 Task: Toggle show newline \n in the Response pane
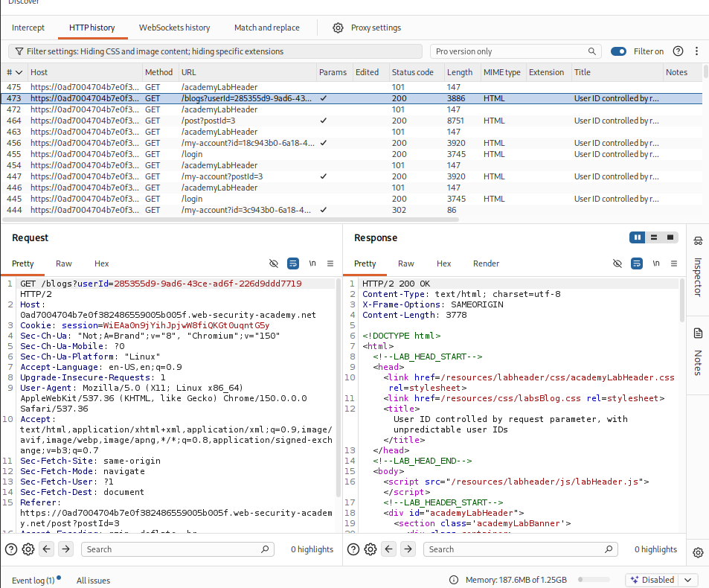tap(655, 263)
